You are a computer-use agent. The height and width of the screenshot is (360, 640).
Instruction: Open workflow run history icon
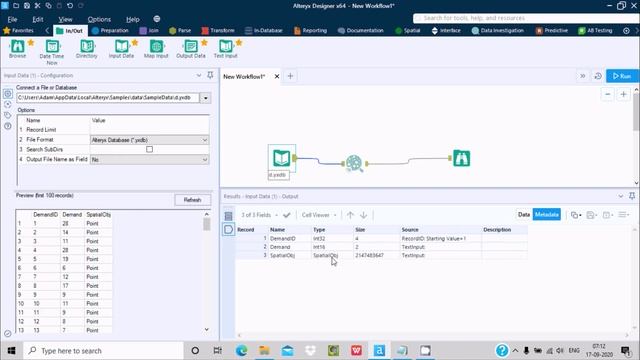pos(598,76)
